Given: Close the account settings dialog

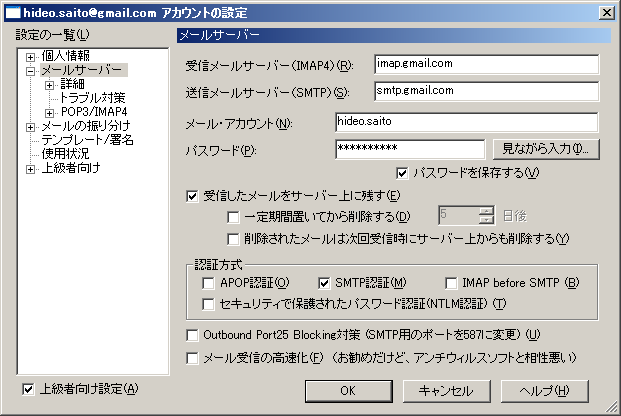Looking at the screenshot, I should pos(607,12).
